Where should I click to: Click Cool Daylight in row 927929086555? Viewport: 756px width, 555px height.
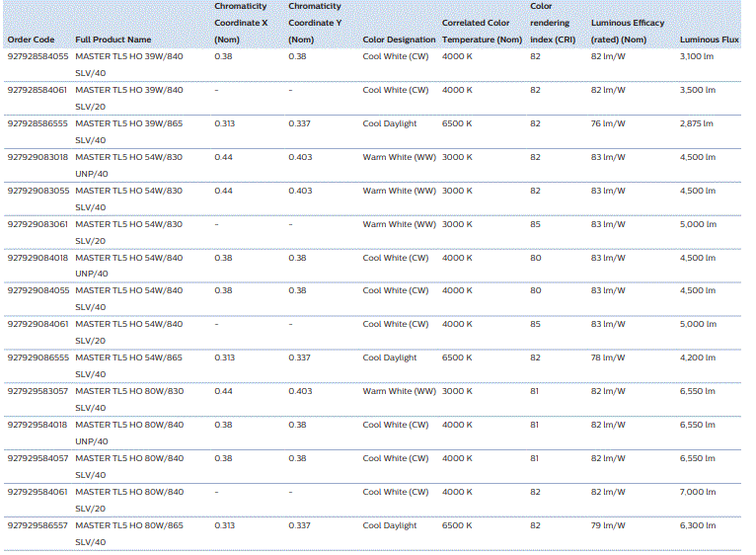(x=390, y=357)
